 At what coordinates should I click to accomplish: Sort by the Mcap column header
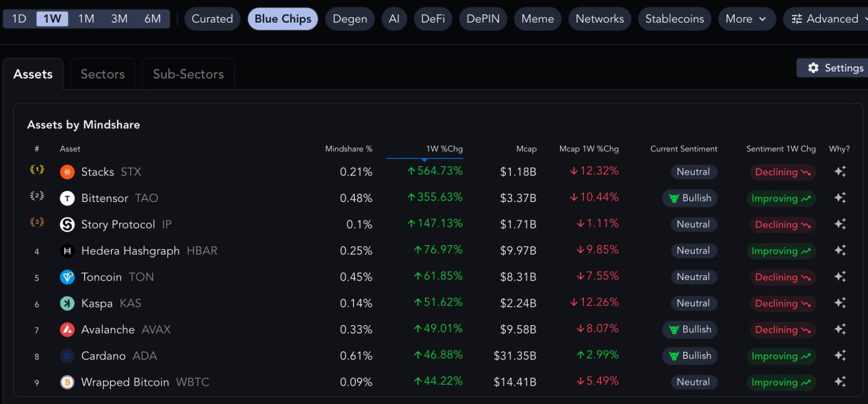526,149
